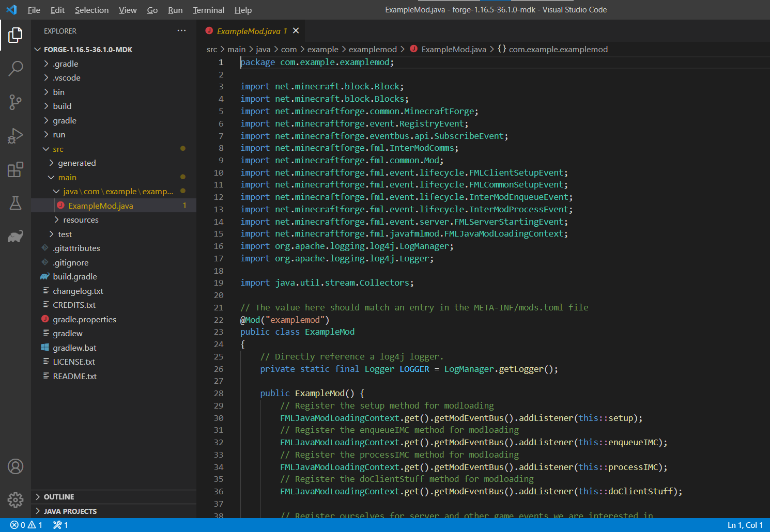Click examplemod in the breadcrumb path
This screenshot has width=770, height=532.
(x=372, y=50)
